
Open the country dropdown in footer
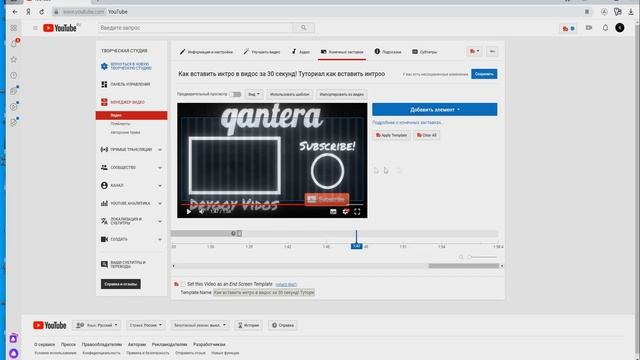click(146, 325)
